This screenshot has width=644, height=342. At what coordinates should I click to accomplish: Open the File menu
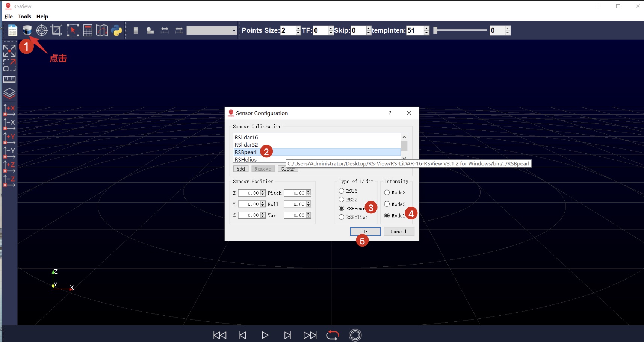pyautogui.click(x=9, y=17)
